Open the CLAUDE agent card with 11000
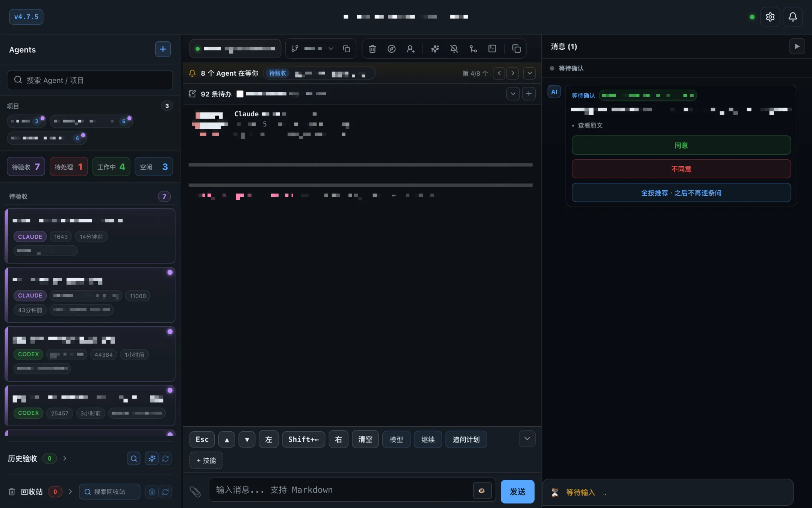The image size is (812, 508). click(90, 295)
